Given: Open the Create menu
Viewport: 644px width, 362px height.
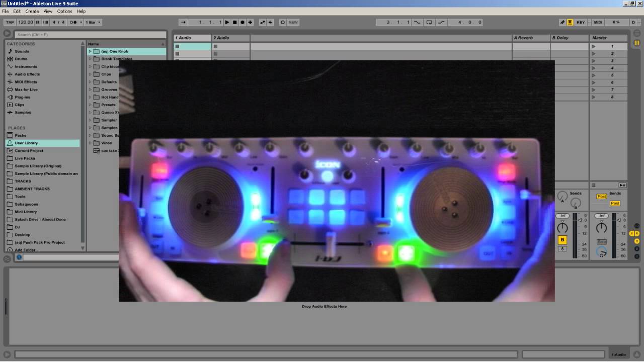Looking at the screenshot, I should [x=32, y=11].
